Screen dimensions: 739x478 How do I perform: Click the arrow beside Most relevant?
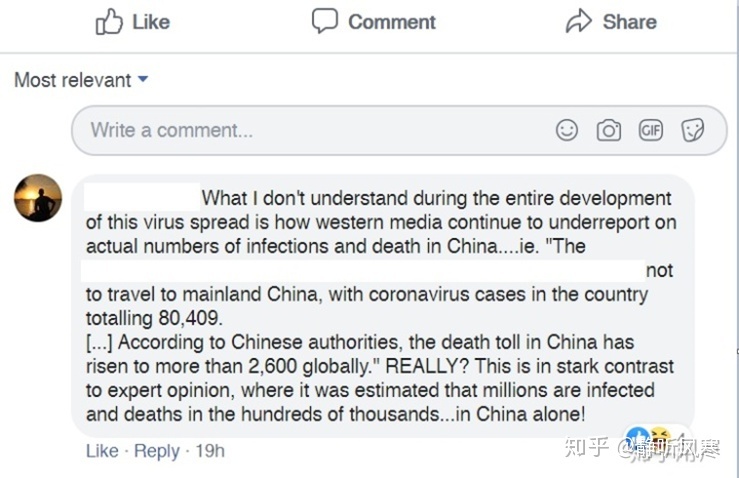[x=143, y=79]
